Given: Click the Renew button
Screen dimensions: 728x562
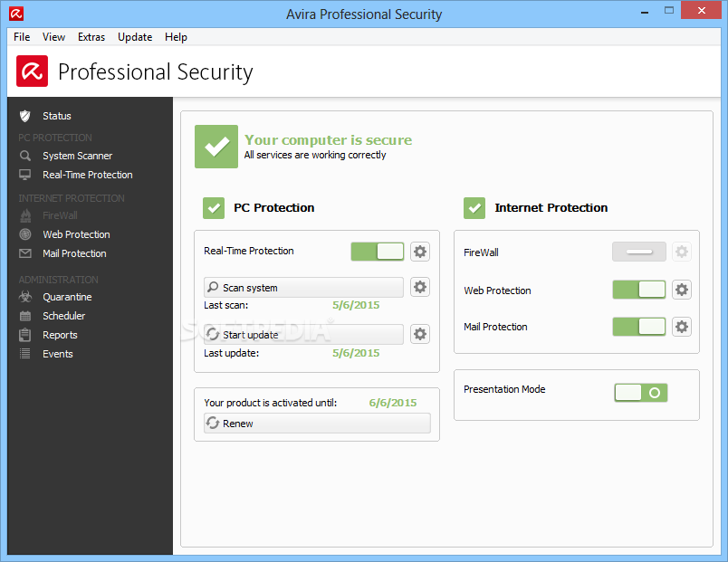Looking at the screenshot, I should pos(317,424).
